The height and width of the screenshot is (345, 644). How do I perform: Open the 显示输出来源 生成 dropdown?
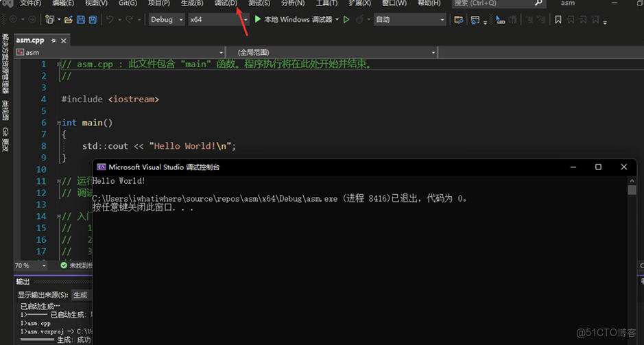click(82, 295)
